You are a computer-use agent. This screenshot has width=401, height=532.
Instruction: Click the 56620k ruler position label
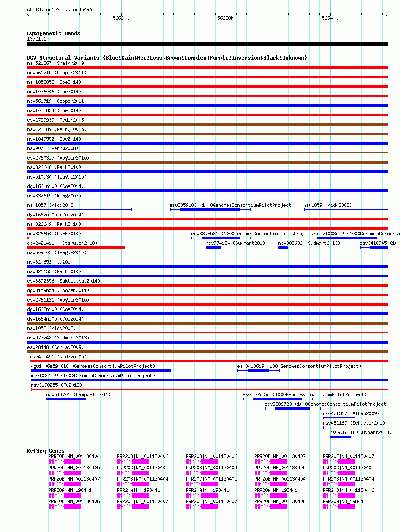coord(121,18)
